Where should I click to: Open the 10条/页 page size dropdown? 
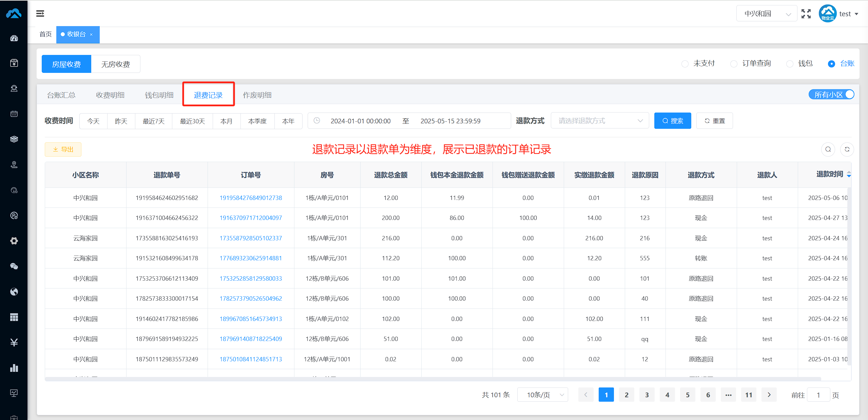pyautogui.click(x=542, y=395)
